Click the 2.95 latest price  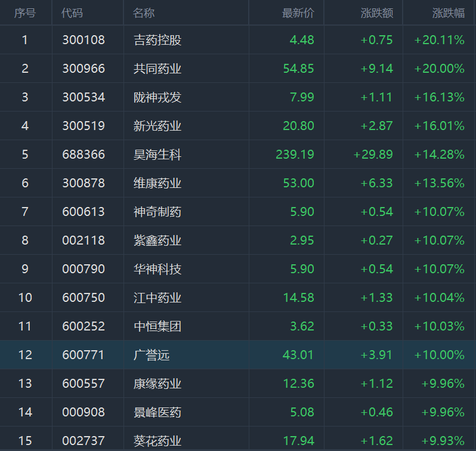point(302,240)
